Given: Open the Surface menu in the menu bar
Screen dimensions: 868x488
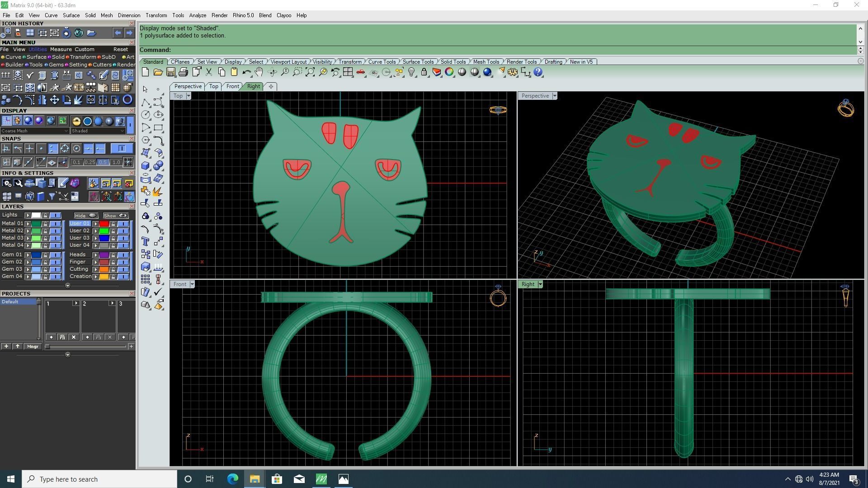Looking at the screenshot, I should pos(71,15).
